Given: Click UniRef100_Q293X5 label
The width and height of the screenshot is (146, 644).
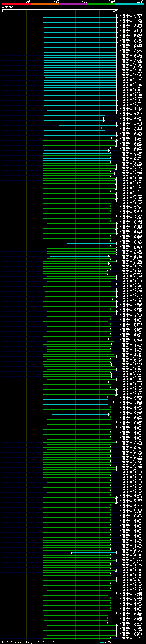Looking at the screenshot, I should coord(131,613).
